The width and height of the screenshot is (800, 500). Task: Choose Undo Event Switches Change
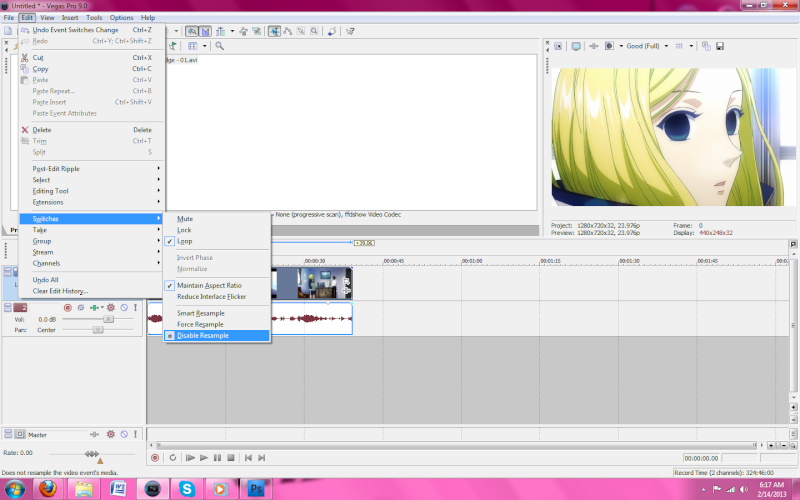coord(91,30)
